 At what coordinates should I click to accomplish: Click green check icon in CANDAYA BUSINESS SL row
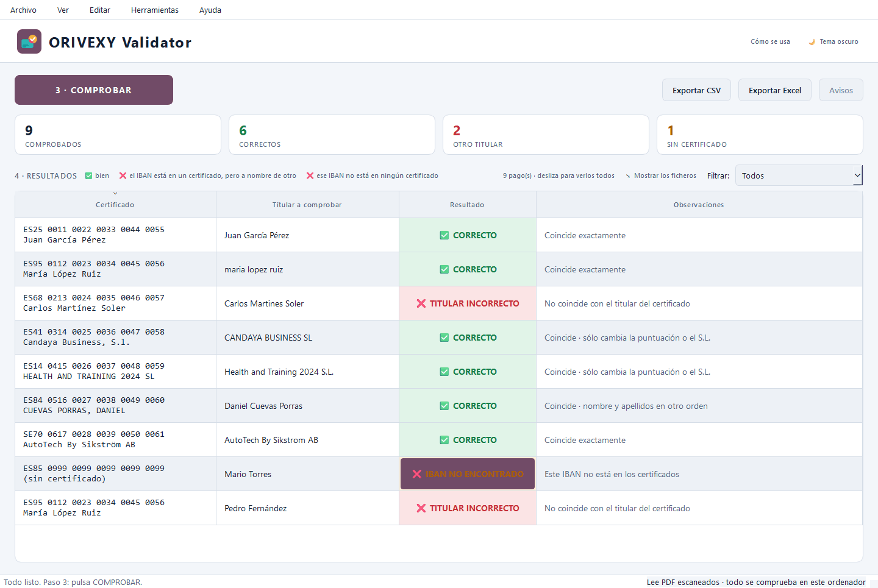[x=444, y=338]
